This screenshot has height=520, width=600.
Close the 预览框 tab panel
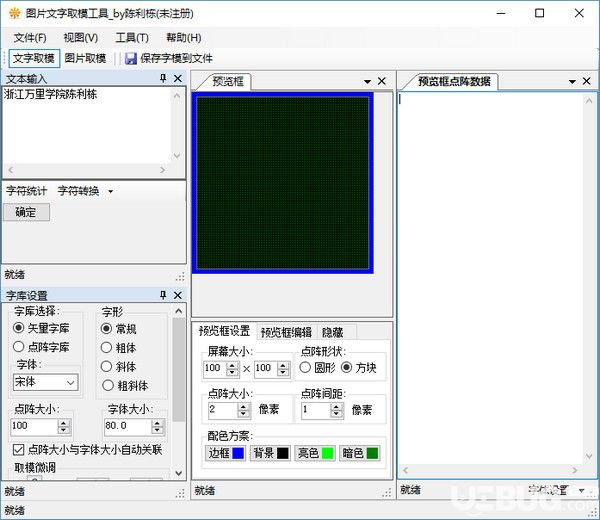point(382,81)
